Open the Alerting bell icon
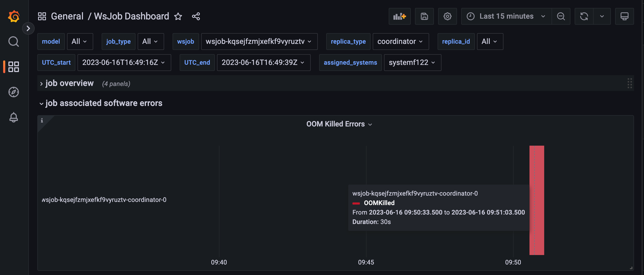Image resolution: width=644 pixels, height=275 pixels. (x=14, y=117)
